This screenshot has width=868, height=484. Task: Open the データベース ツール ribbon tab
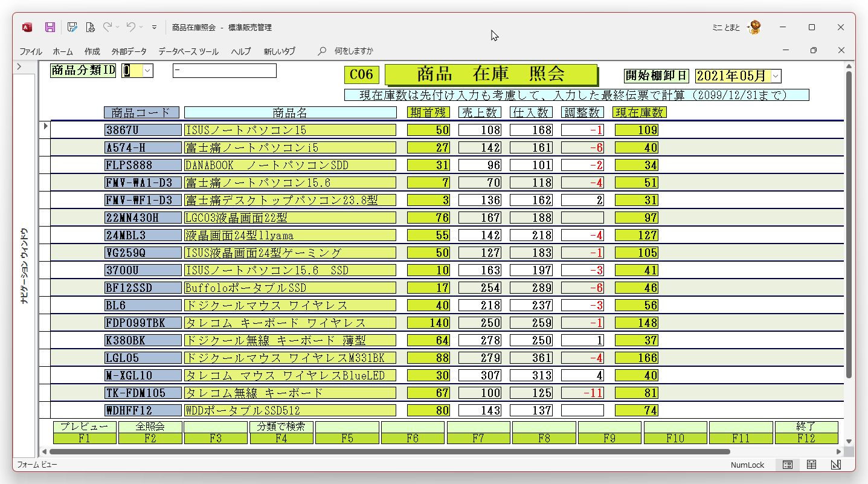188,51
